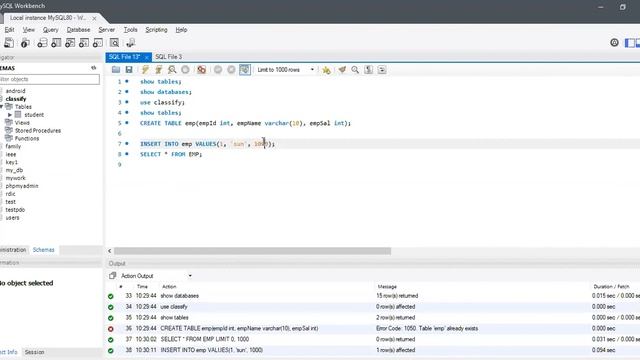Click the output panel copy icon

pos(113,276)
